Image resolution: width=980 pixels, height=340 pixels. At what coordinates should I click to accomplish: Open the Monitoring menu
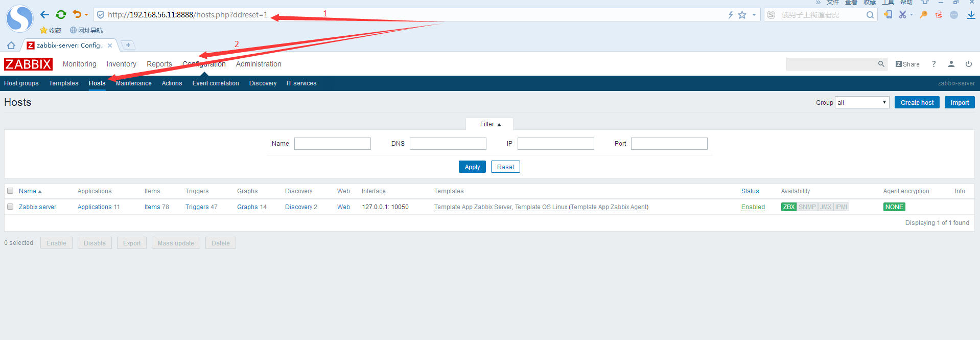pyautogui.click(x=80, y=64)
